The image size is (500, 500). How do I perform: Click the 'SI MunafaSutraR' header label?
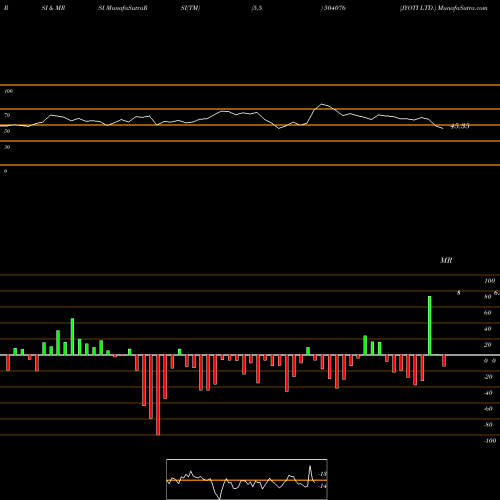click(x=123, y=8)
